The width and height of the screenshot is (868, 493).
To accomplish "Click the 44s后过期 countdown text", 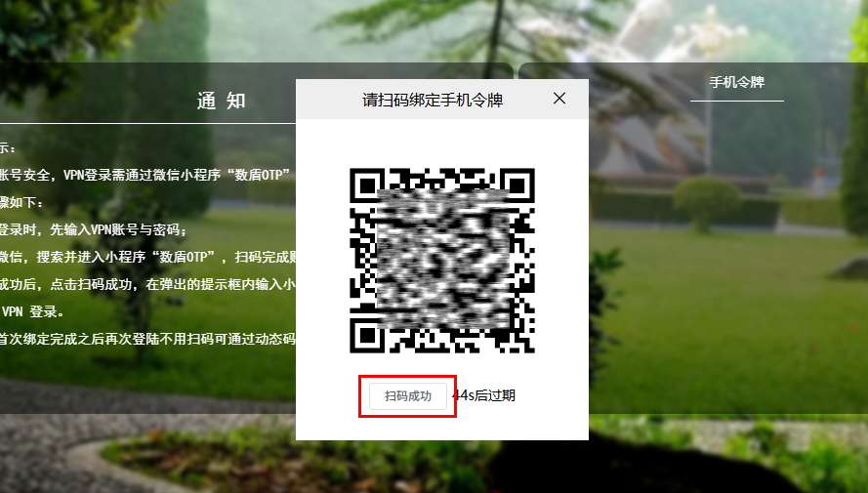I will 486,396.
